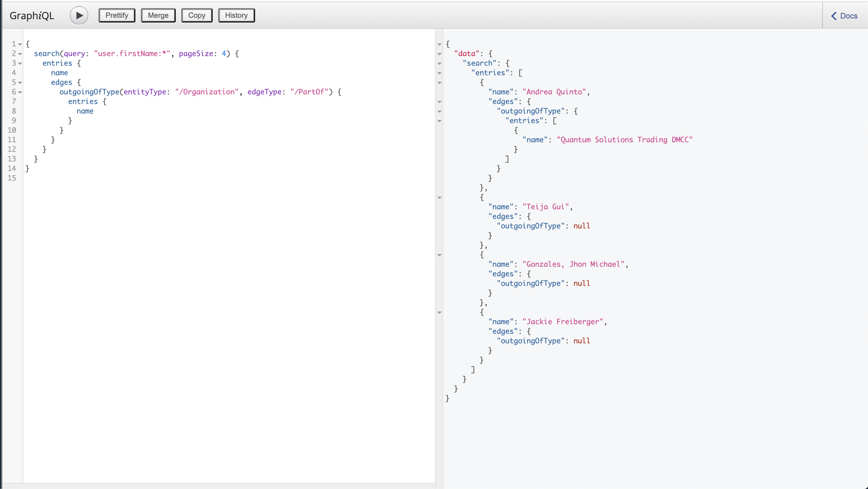The image size is (868, 489).
Task: Run the query with the play button
Action: point(79,16)
